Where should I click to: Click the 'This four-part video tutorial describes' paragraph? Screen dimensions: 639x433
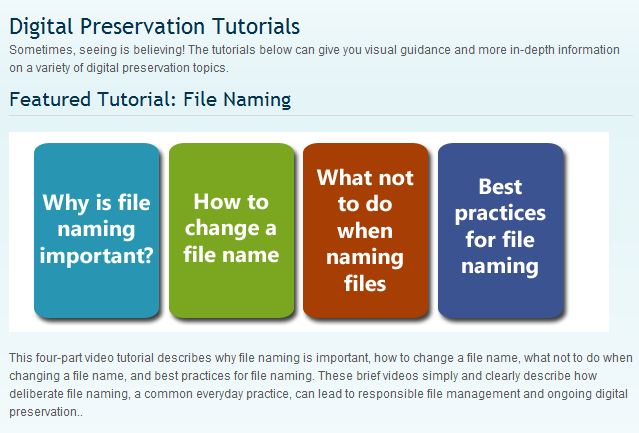point(320,385)
